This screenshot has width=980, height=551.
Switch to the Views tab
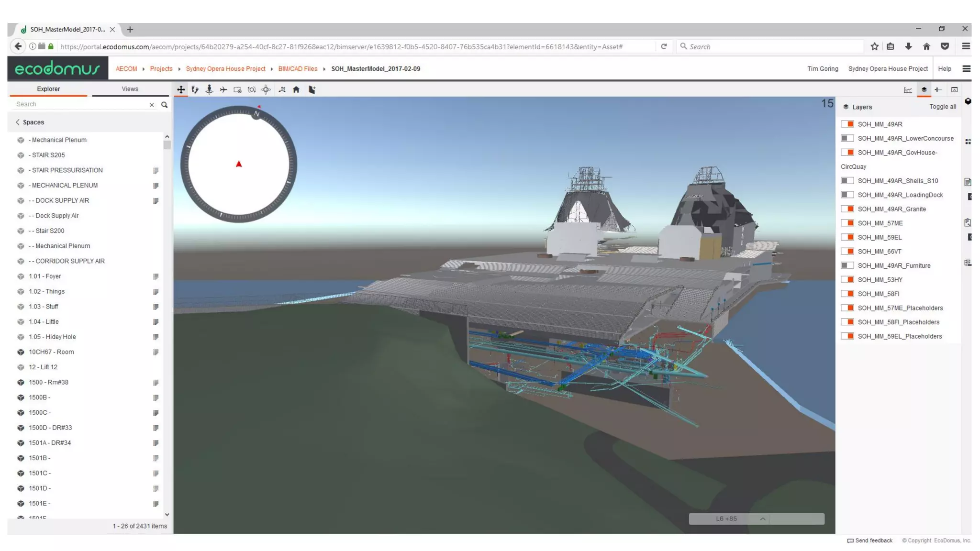pos(130,89)
